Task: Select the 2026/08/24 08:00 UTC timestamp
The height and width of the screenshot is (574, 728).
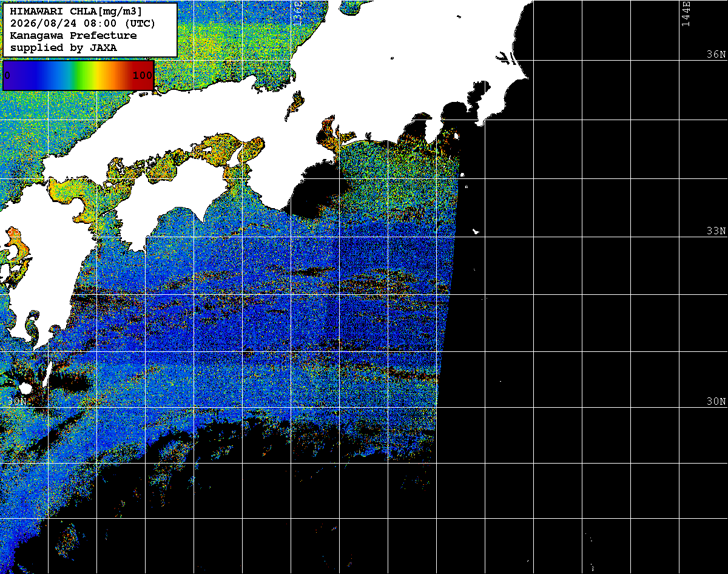Action: pos(83,23)
